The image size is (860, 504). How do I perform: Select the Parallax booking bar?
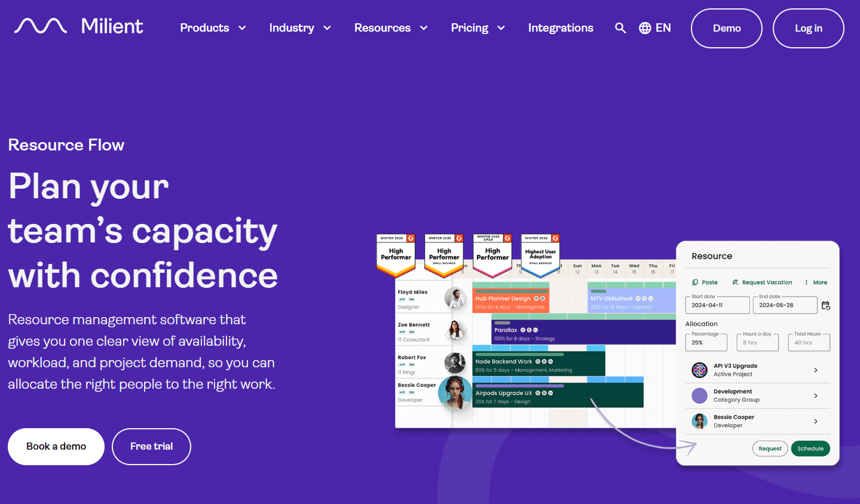coord(584,333)
